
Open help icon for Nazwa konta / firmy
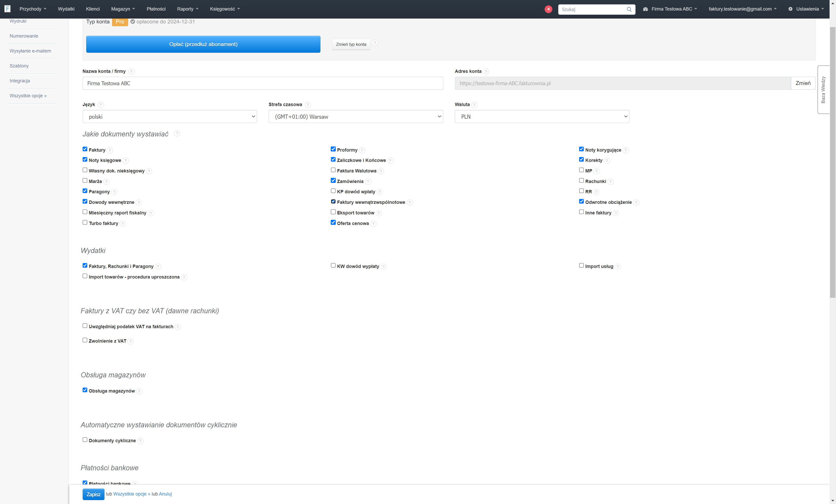click(131, 71)
